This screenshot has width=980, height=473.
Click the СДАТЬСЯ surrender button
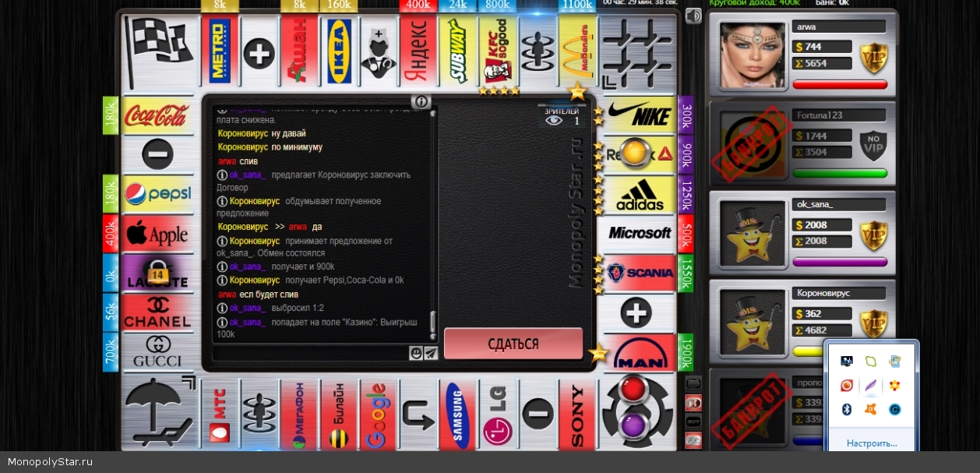[x=513, y=344]
